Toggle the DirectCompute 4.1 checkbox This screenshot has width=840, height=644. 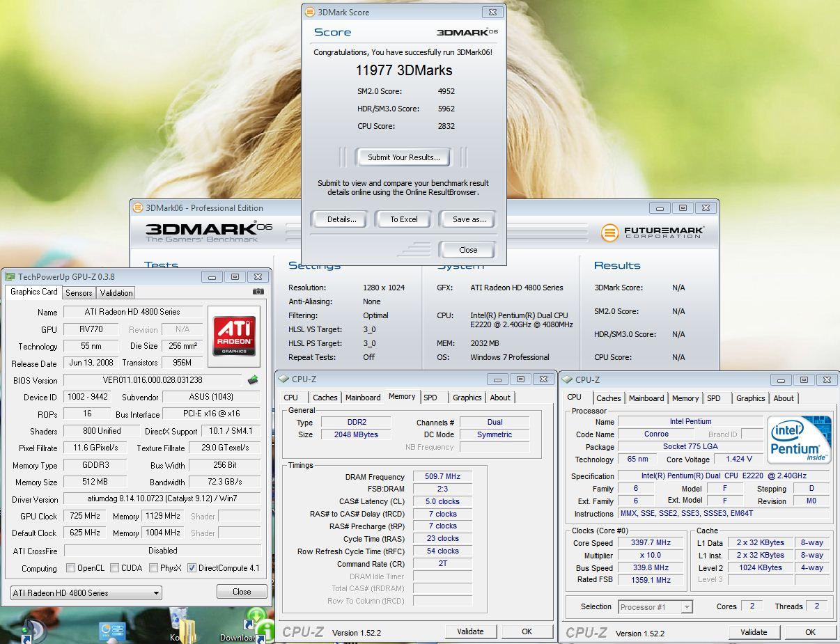(192, 568)
